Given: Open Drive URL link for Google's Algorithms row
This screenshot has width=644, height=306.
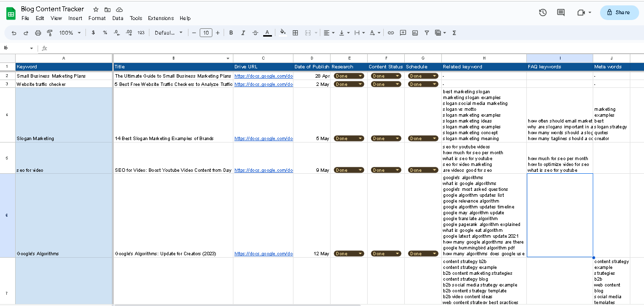Looking at the screenshot, I should coord(264,254).
